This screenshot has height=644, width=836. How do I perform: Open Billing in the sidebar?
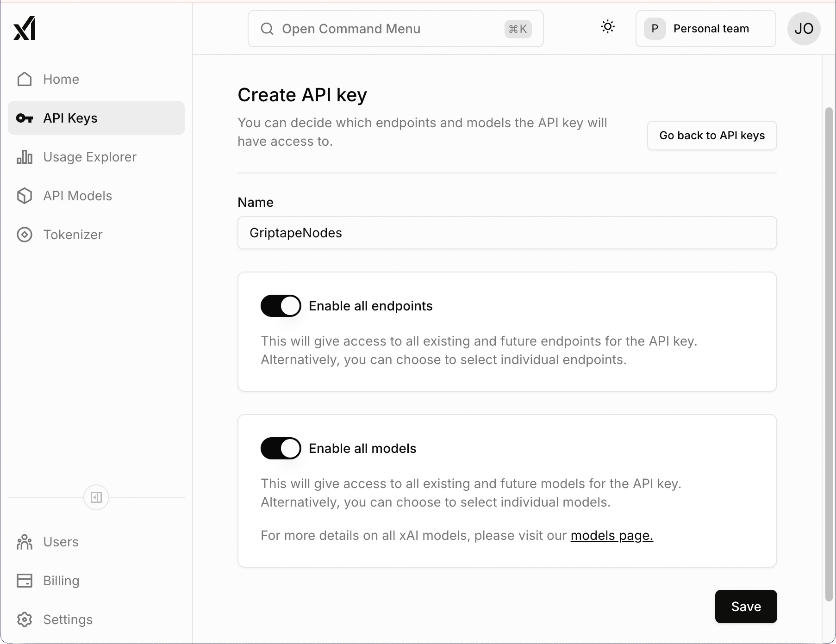tap(96, 581)
